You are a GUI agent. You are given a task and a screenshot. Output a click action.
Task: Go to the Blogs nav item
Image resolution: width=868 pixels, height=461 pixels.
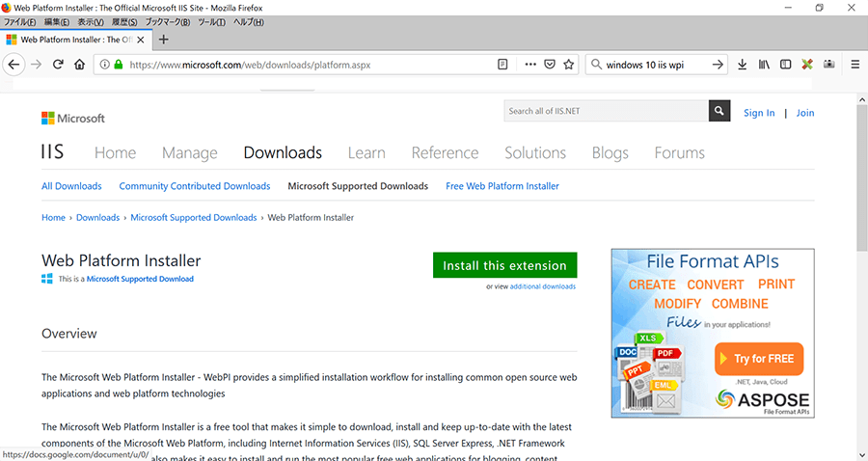tap(610, 152)
